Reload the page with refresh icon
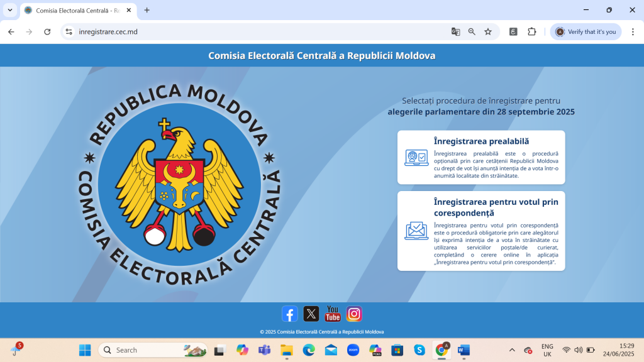 47,31
